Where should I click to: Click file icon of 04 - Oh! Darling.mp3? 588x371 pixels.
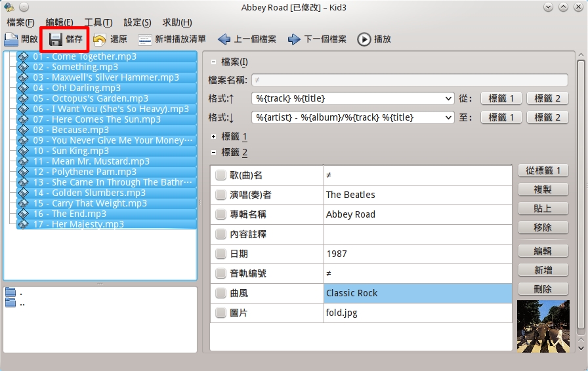point(23,88)
